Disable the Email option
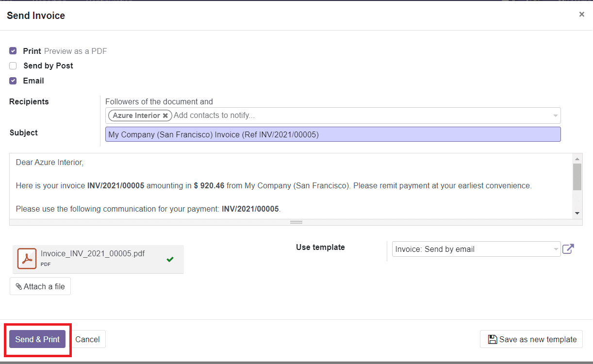The height and width of the screenshot is (364, 593). click(x=13, y=81)
